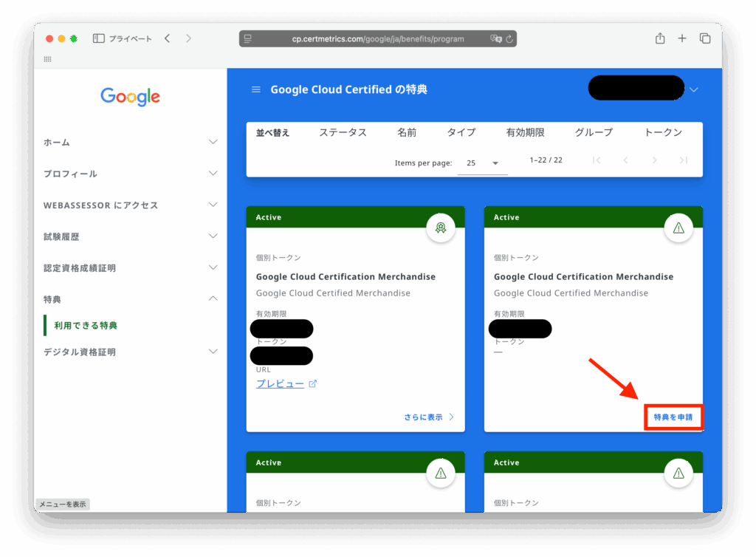Click the hamburger menu icon in blue header
This screenshot has width=756, height=557.
click(256, 89)
